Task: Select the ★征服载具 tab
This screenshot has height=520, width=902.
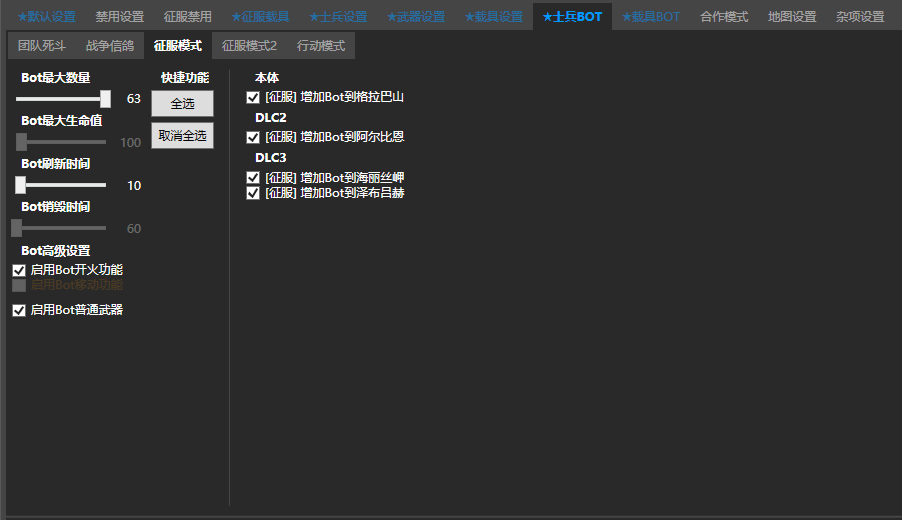Action: click(260, 17)
